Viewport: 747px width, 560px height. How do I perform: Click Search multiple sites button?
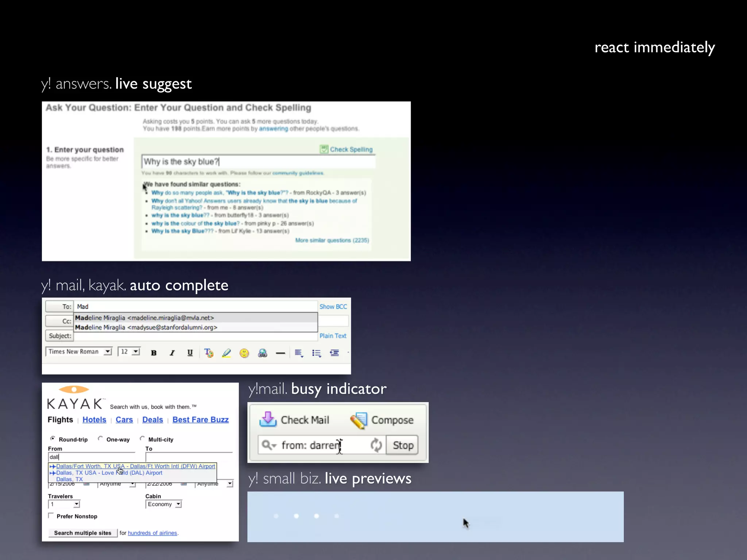(x=83, y=533)
